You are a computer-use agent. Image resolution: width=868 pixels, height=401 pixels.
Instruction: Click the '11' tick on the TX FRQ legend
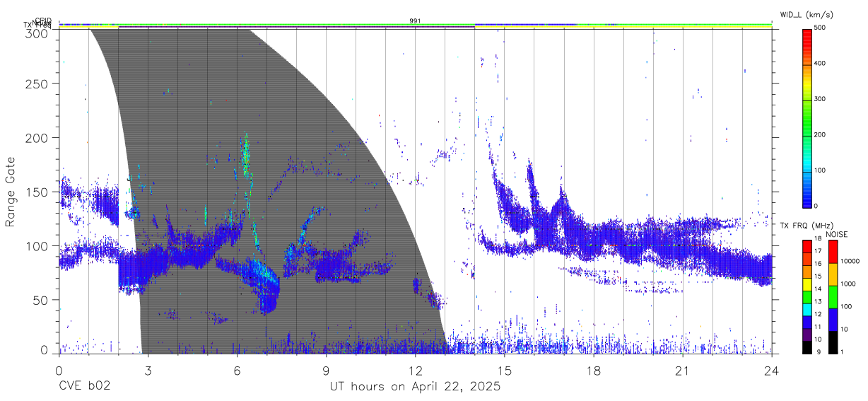[819, 327]
